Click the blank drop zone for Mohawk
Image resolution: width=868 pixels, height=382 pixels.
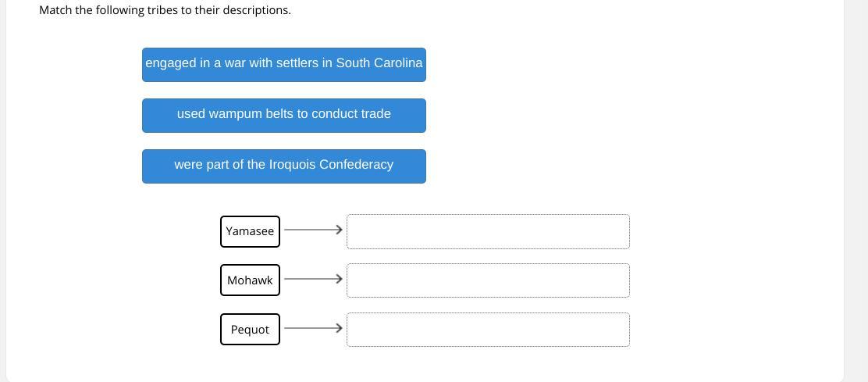click(488, 280)
